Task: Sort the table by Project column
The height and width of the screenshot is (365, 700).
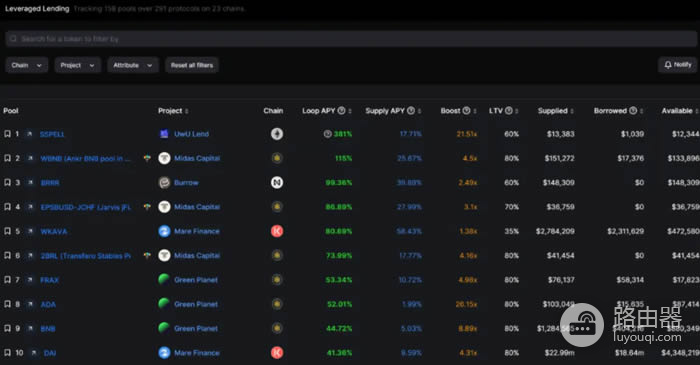Action: (x=187, y=111)
